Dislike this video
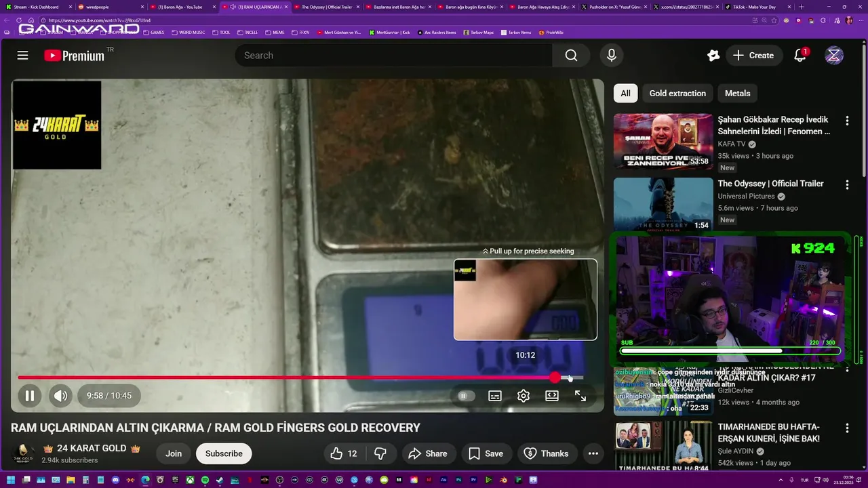The height and width of the screenshot is (488, 868). 380,453
